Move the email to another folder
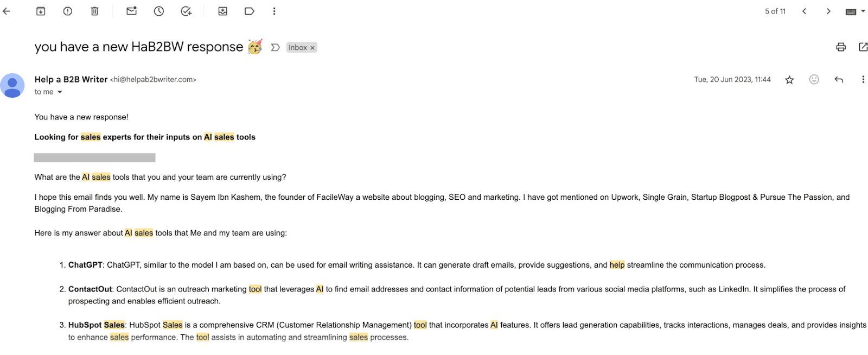 click(222, 11)
